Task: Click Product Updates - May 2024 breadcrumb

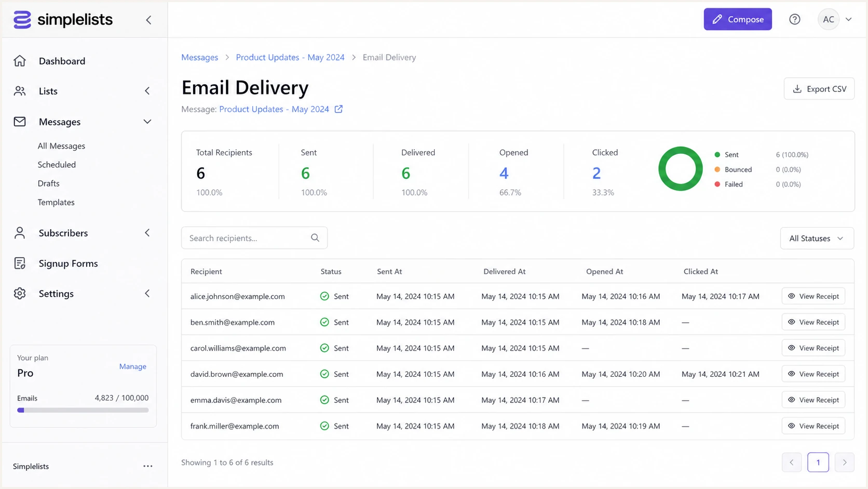Action: (290, 57)
